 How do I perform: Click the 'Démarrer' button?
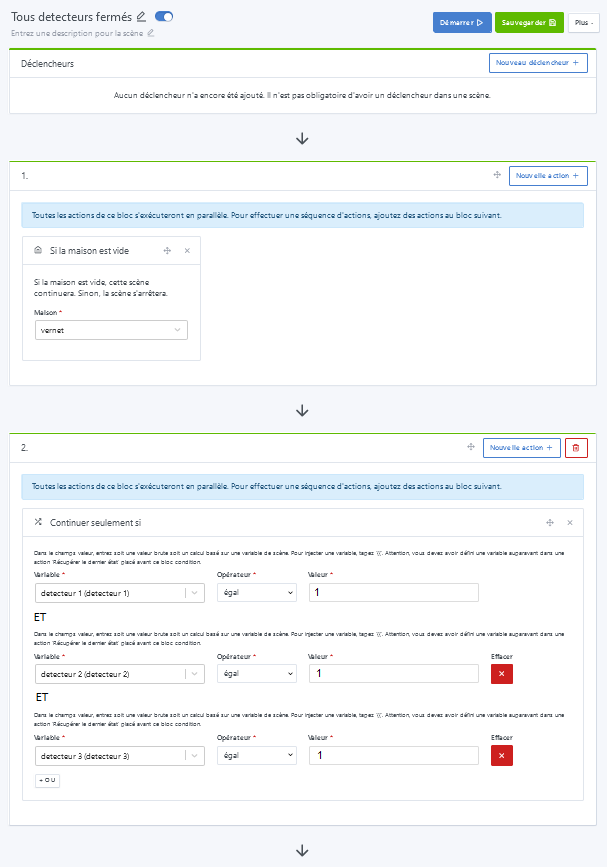tap(462, 22)
